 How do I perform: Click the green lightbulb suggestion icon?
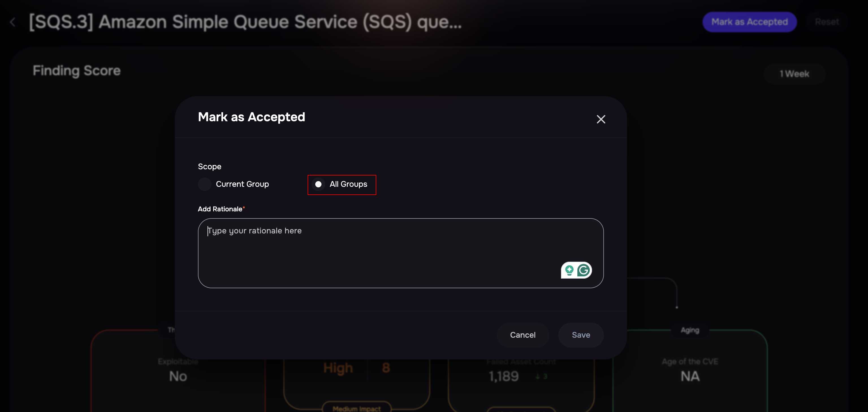pos(569,270)
